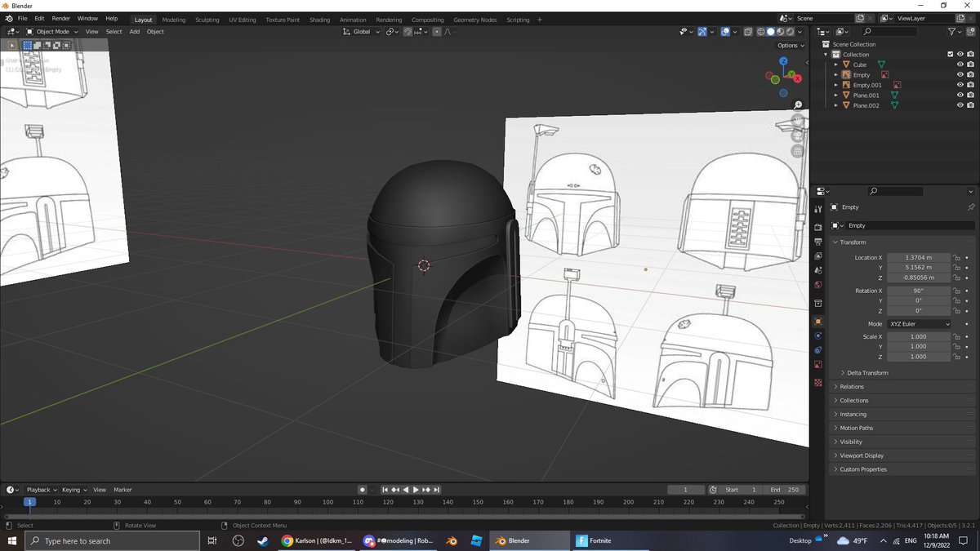Toggle pin on Empty properties header
This screenshot has width=980, height=551.
970,207
